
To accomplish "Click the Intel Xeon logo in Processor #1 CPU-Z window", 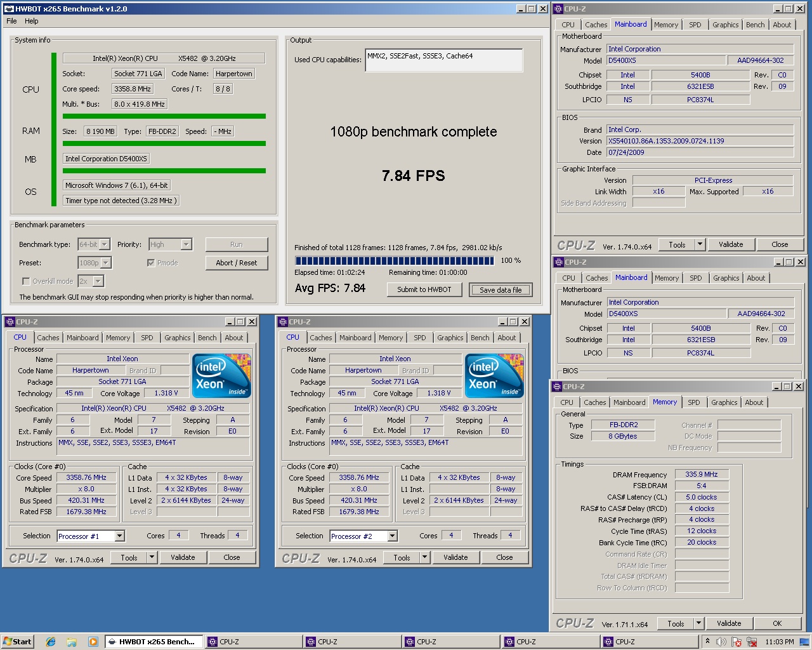I will [221, 376].
